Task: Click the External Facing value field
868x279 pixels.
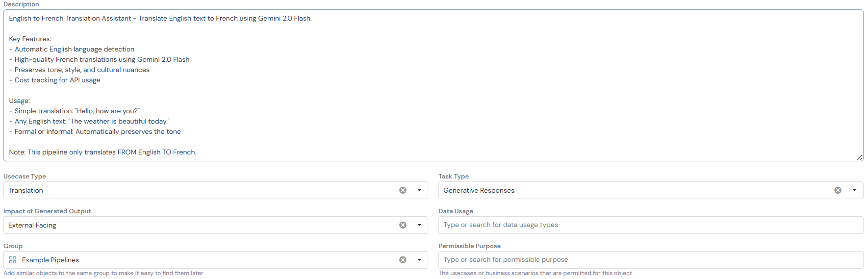Action: pos(32,226)
